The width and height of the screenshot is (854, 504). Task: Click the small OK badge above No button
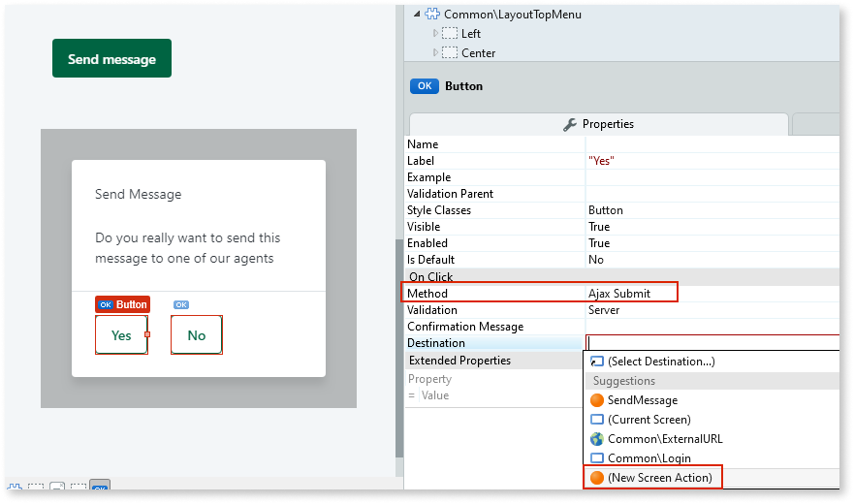tap(181, 304)
